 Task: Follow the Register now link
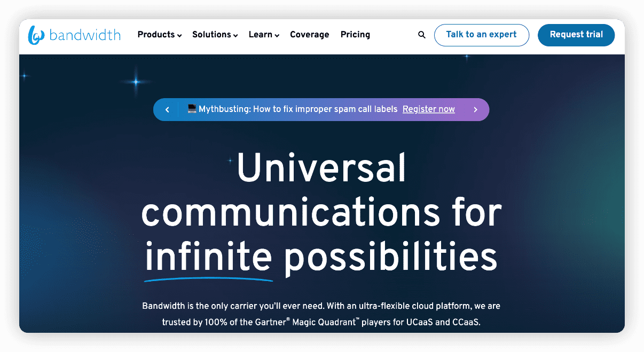pyautogui.click(x=429, y=109)
